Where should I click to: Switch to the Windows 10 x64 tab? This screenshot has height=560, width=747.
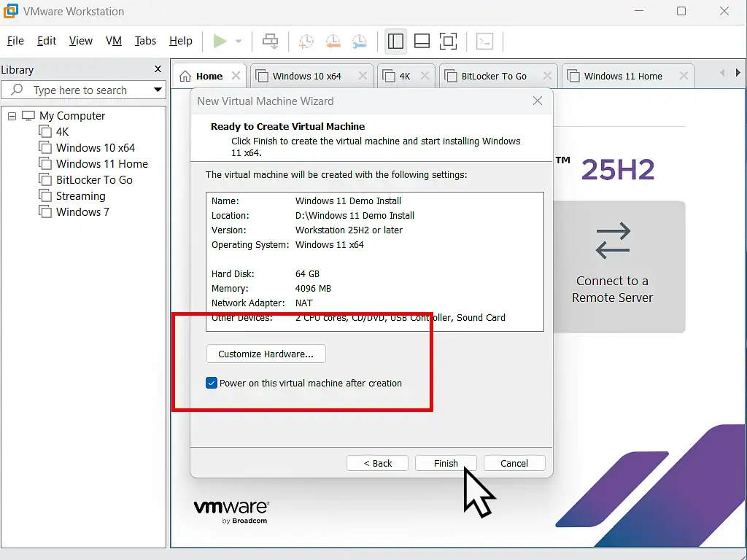pyautogui.click(x=307, y=75)
